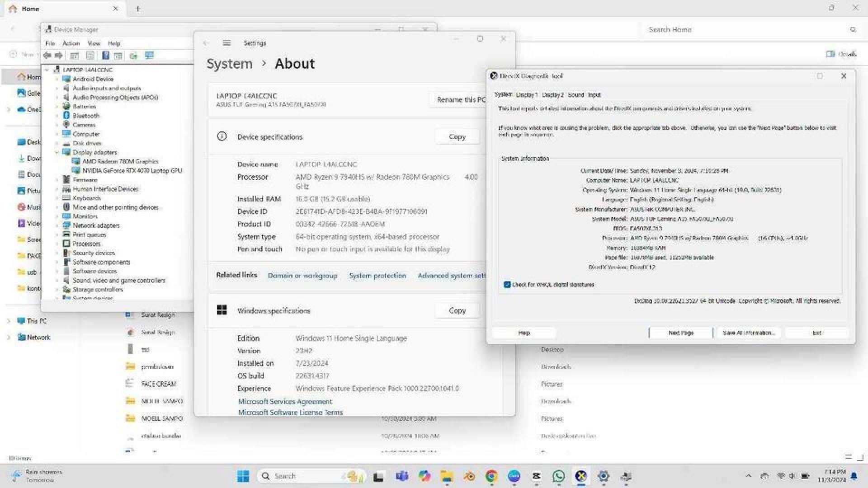Collapse the Display adapters tree node
Viewport: 868px width, 488px height.
(x=57, y=152)
